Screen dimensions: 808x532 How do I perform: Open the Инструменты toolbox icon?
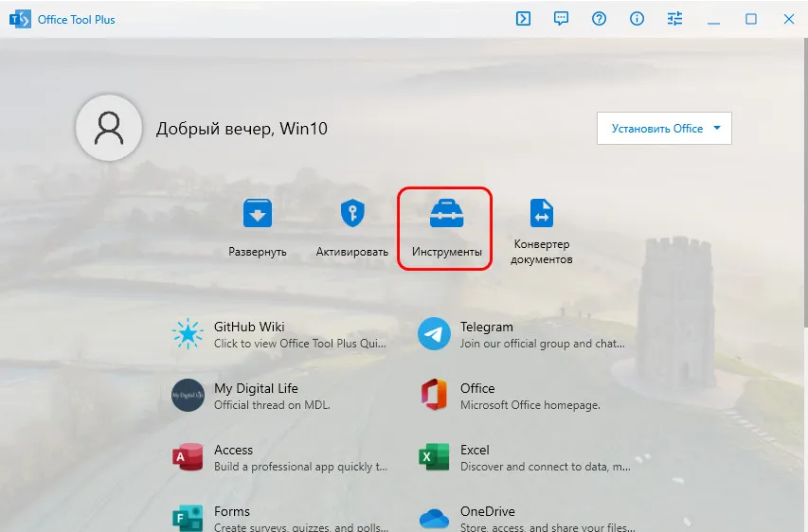(x=447, y=213)
